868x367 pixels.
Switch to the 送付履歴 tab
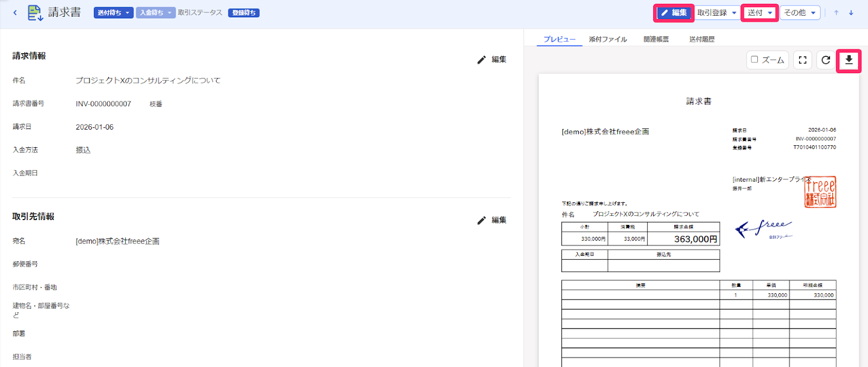[x=702, y=39]
